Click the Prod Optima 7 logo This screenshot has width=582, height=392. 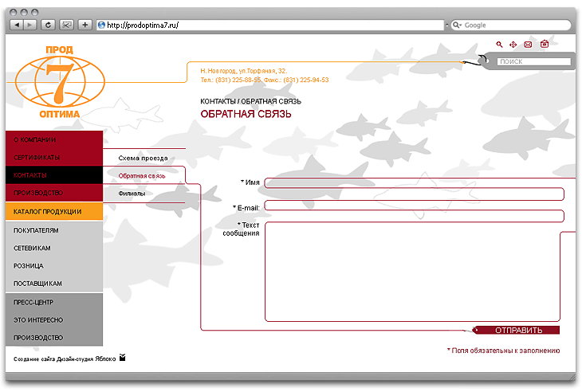[x=60, y=81]
